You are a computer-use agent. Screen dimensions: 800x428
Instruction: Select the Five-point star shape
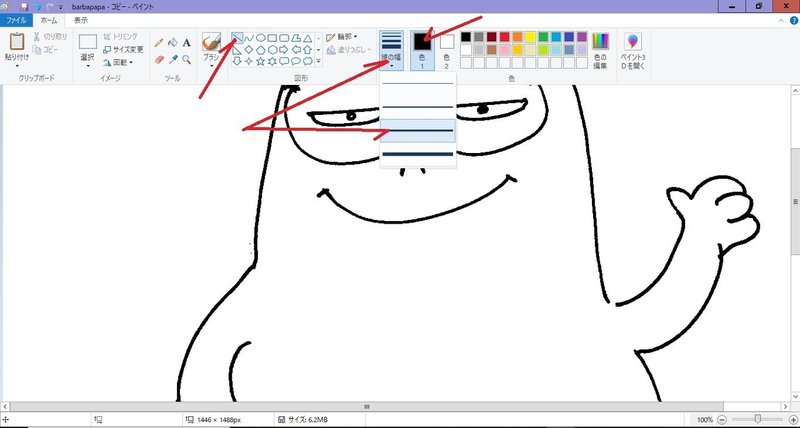point(261,61)
